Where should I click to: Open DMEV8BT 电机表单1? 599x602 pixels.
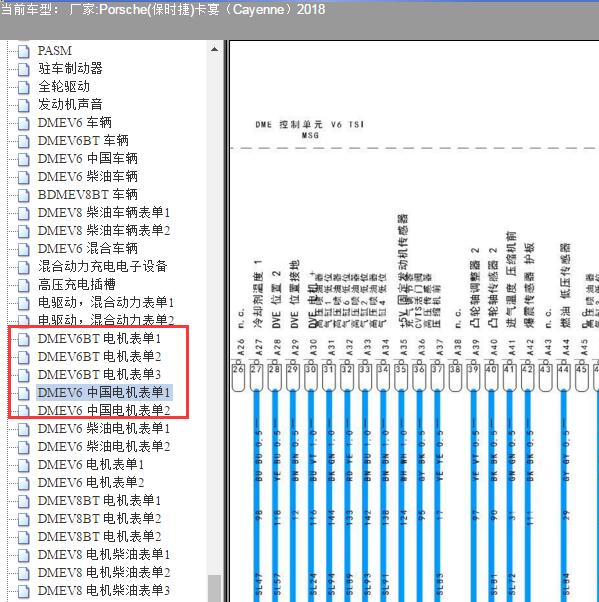(99, 501)
